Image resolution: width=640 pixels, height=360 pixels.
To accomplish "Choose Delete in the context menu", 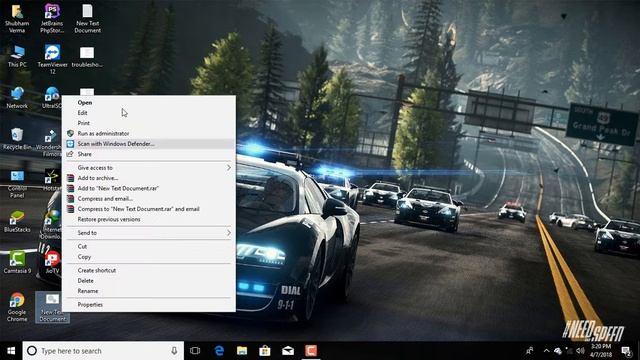I will (149, 281).
